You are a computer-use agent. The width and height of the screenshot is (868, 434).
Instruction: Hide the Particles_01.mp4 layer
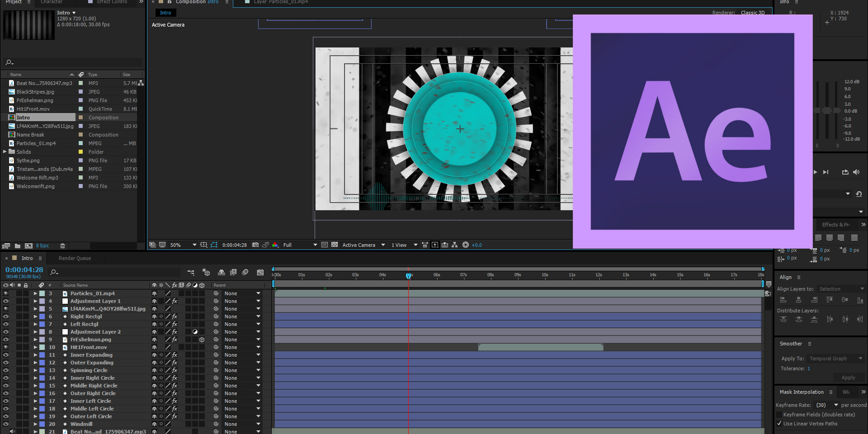click(x=6, y=293)
